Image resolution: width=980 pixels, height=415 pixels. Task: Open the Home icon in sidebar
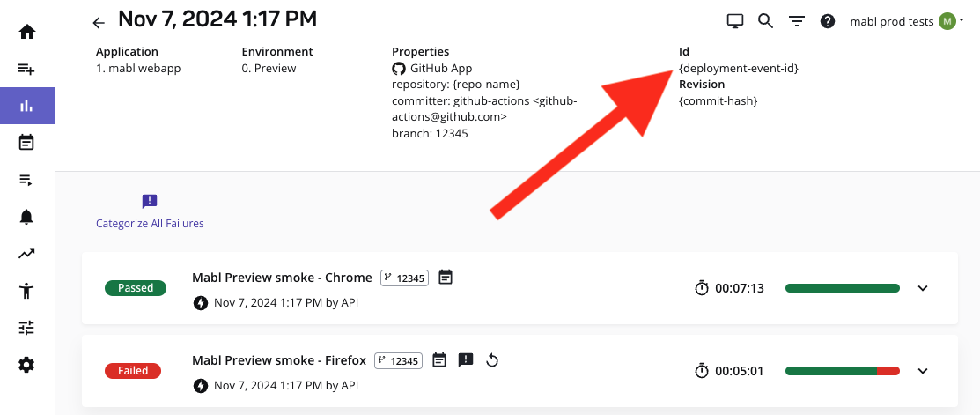(x=26, y=32)
